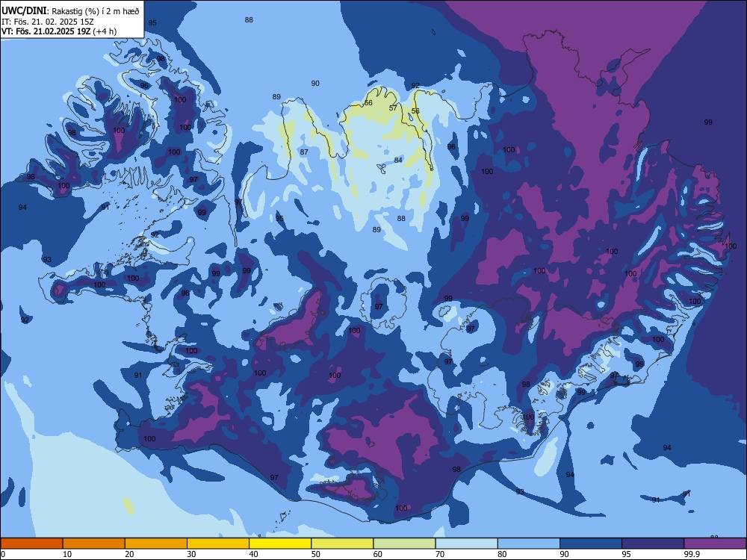Image resolution: width=747 pixels, height=560 pixels.
Task: Click the '87' humidity value on map
Action: point(304,152)
